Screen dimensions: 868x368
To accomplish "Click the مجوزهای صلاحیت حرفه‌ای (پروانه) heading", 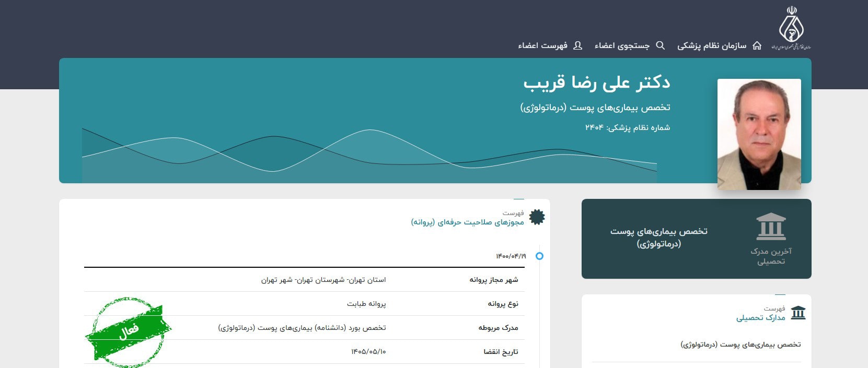I will [x=467, y=222].
